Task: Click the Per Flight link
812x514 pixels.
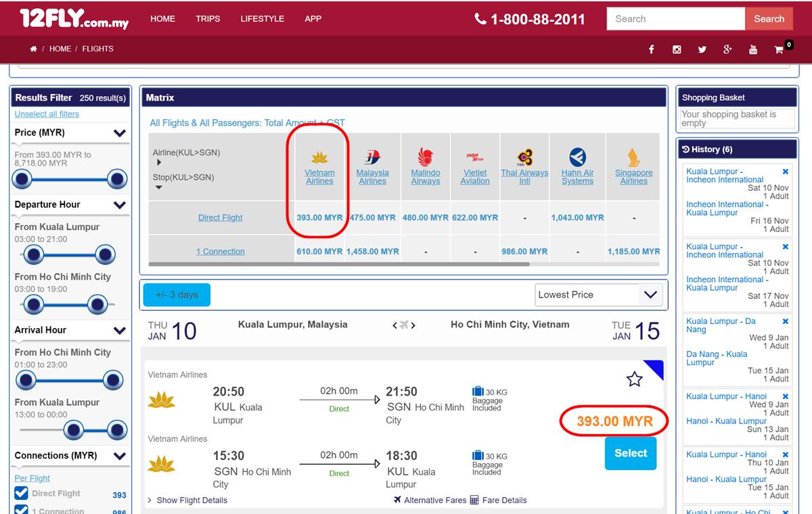Action: point(32,478)
